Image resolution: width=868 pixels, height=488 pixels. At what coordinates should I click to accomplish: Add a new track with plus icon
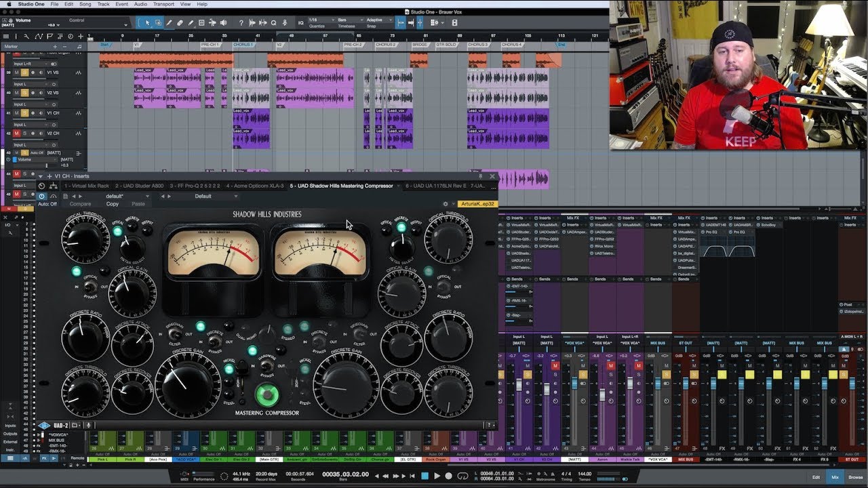(81, 36)
